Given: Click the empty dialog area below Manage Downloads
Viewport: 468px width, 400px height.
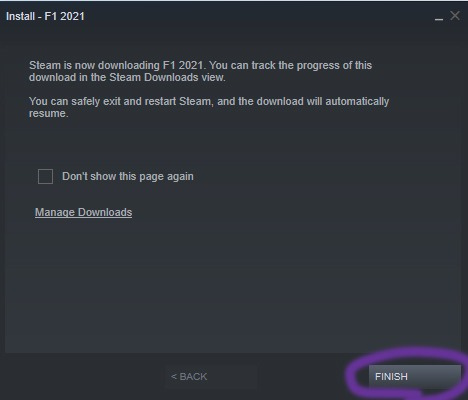Looking at the screenshot, I should [x=233, y=287].
